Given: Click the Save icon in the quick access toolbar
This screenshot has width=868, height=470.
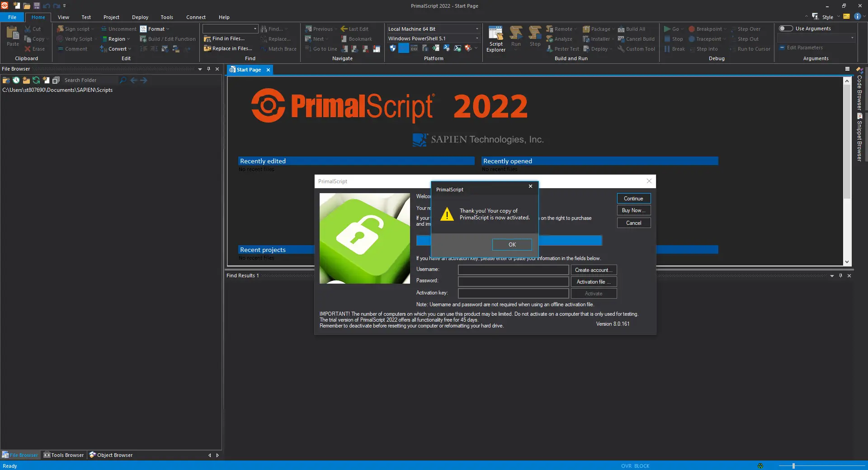Looking at the screenshot, I should click(x=37, y=6).
